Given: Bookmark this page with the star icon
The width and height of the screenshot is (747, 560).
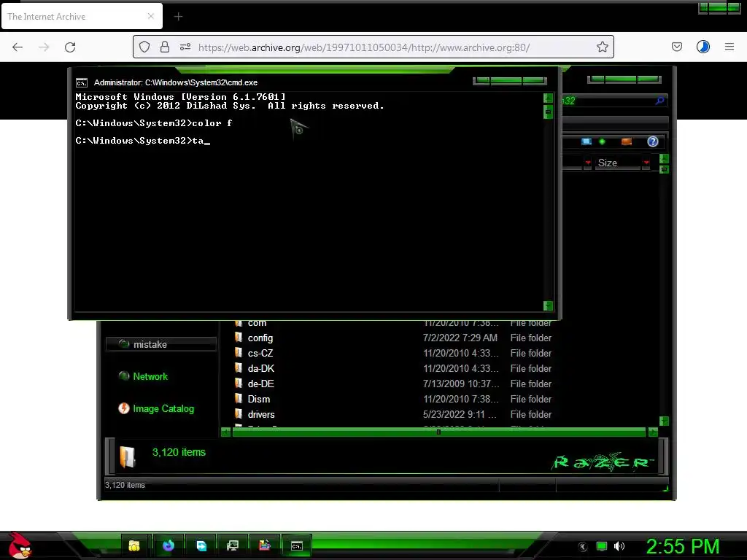Looking at the screenshot, I should tap(602, 47).
